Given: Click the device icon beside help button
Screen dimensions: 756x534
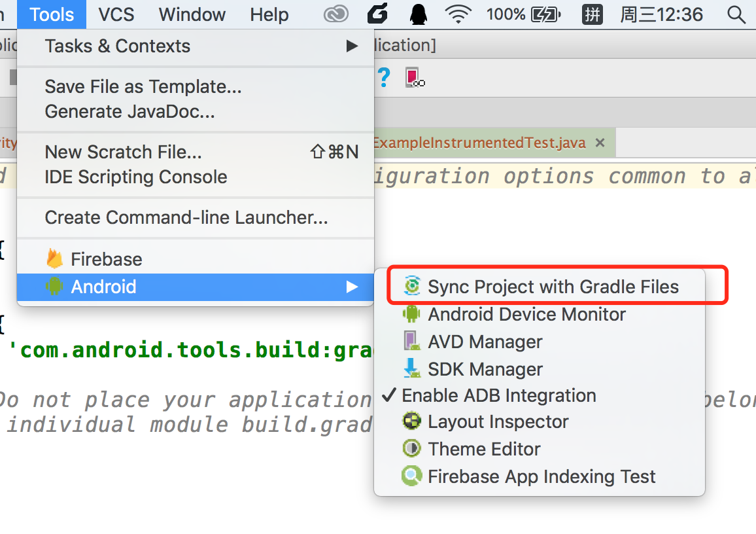Looking at the screenshot, I should click(x=415, y=77).
